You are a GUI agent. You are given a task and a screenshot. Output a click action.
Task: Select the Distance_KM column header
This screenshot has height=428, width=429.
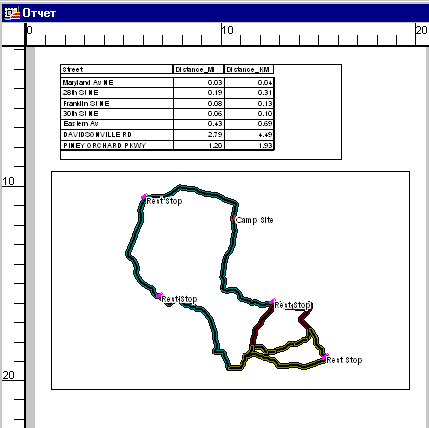pos(249,69)
